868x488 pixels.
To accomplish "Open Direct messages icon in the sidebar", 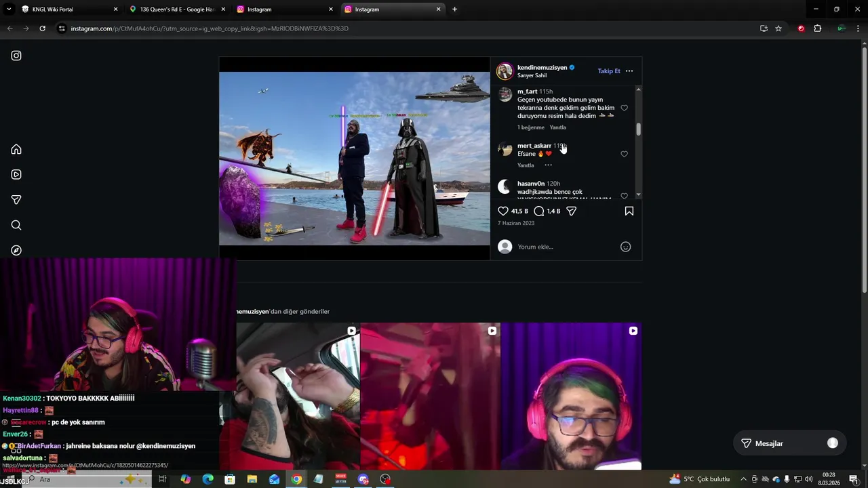I will (16, 200).
